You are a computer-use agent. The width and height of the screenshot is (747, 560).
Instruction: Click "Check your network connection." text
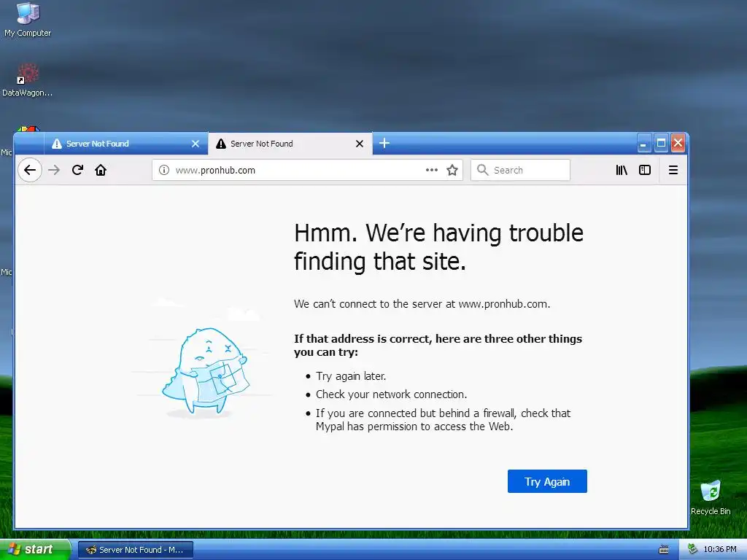click(x=392, y=394)
